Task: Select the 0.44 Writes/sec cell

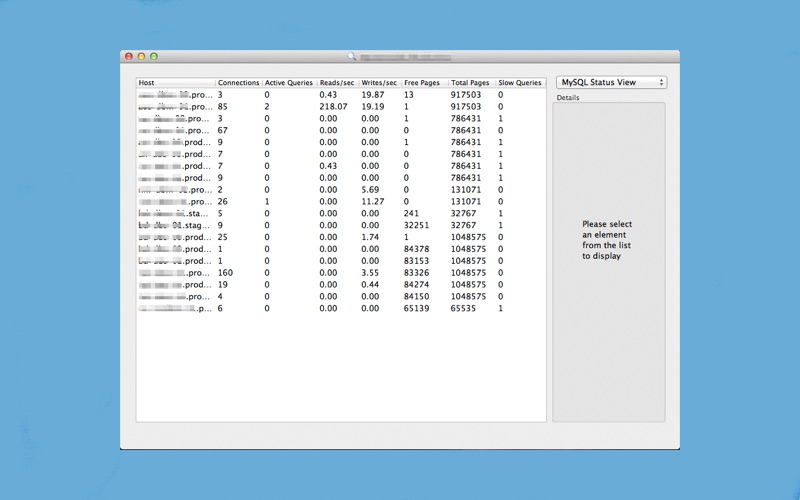Action: coord(370,285)
